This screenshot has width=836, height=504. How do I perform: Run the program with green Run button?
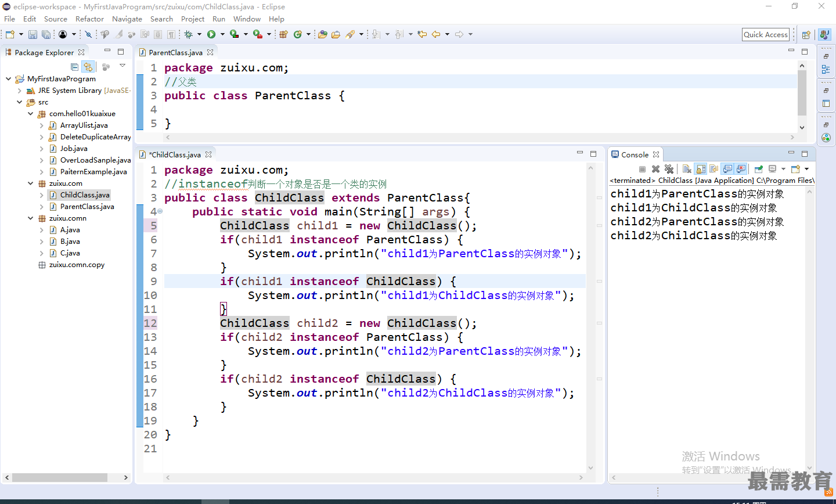click(211, 34)
